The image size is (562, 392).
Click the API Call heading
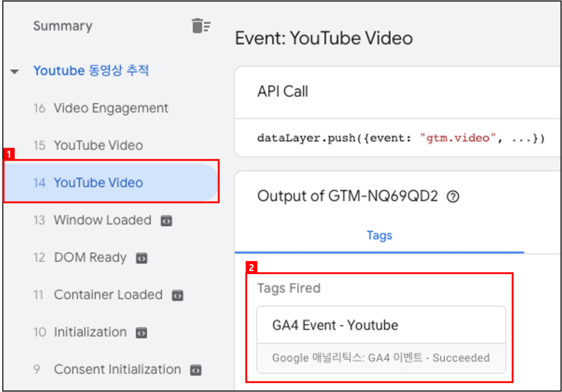(x=283, y=92)
